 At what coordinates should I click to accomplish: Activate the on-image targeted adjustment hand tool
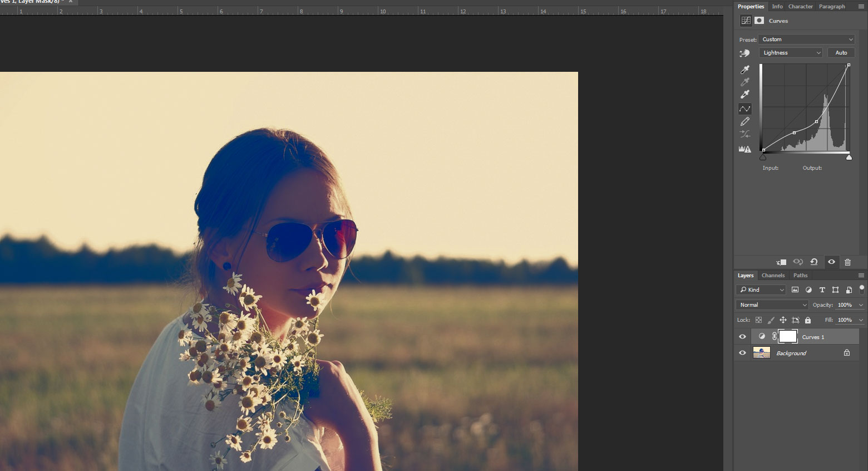click(x=744, y=53)
